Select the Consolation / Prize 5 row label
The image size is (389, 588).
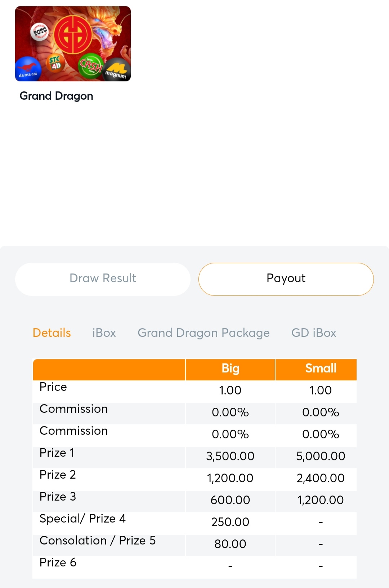point(98,540)
